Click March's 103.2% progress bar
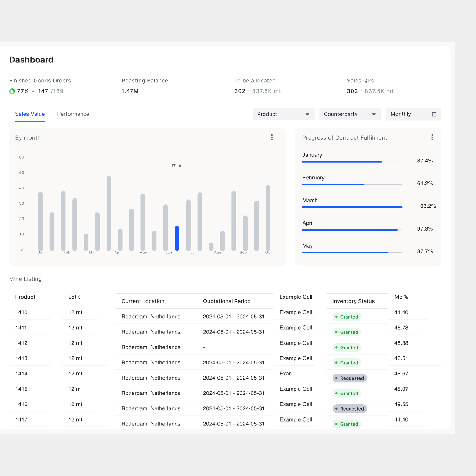The width and height of the screenshot is (476, 476). pyautogui.click(x=352, y=207)
